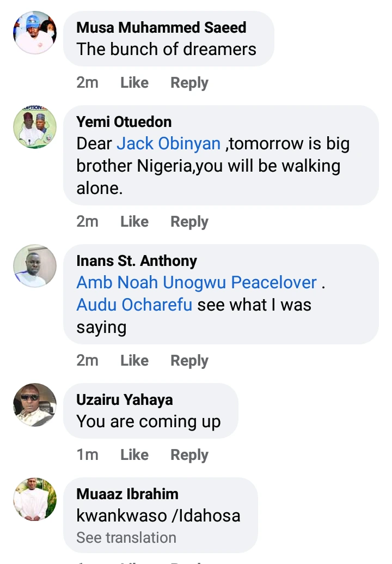392x564 pixels.
Task: Reply to Uzairu Yahaya's comment
Action: (x=189, y=455)
